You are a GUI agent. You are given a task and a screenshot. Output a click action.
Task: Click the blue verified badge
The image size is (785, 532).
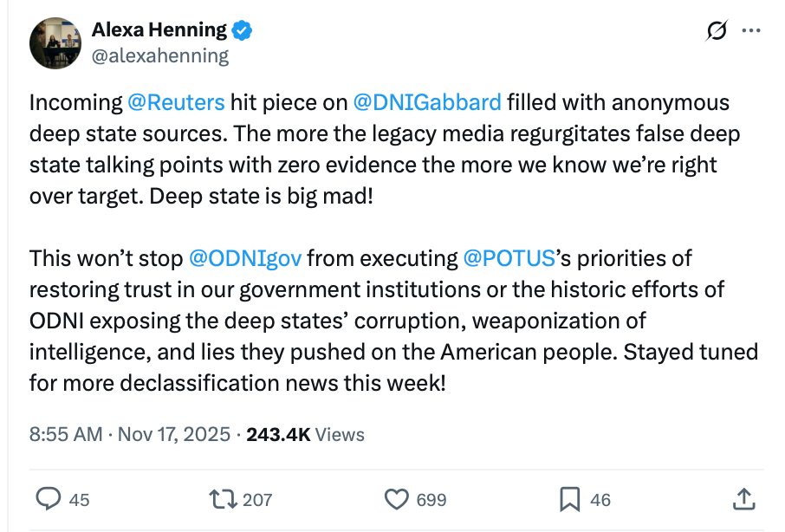243,30
